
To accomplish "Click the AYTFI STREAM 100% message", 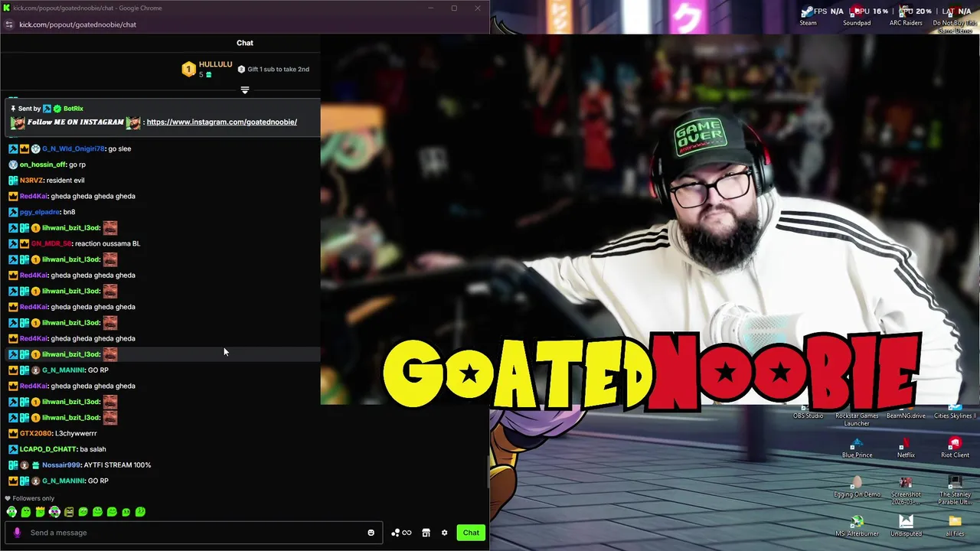I will (117, 465).
